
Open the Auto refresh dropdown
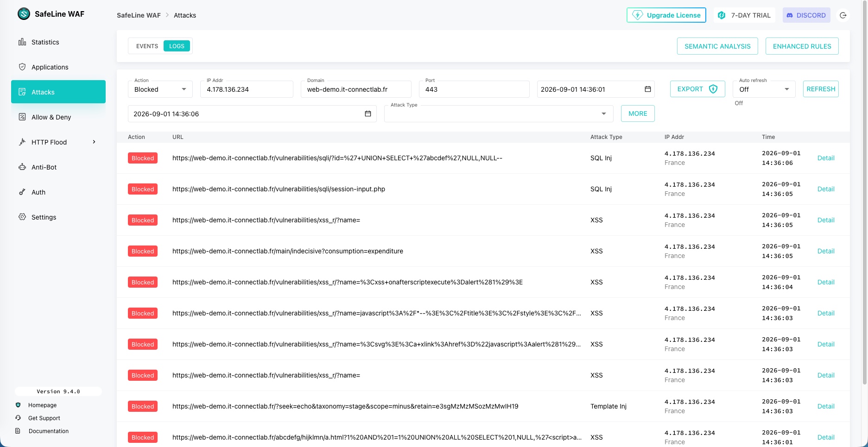click(x=764, y=89)
